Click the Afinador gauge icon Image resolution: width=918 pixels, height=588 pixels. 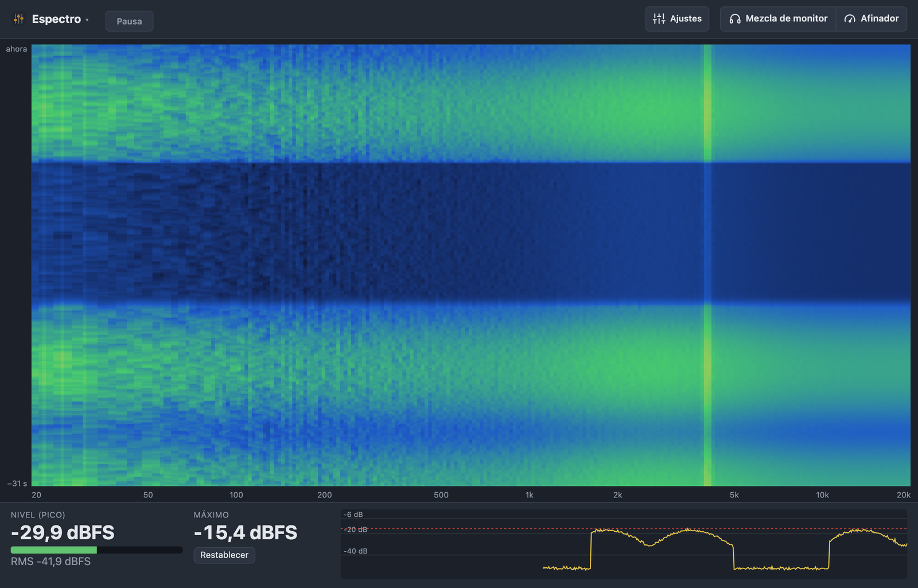tap(850, 19)
